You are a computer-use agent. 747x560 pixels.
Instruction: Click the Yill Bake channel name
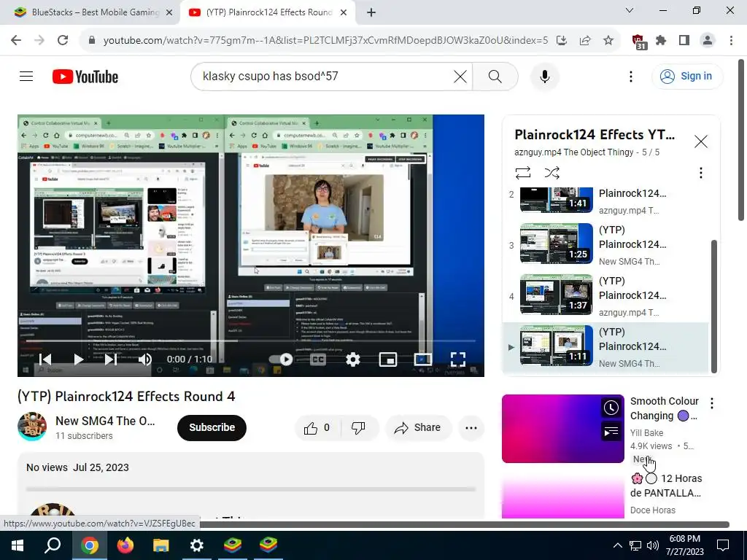click(646, 433)
